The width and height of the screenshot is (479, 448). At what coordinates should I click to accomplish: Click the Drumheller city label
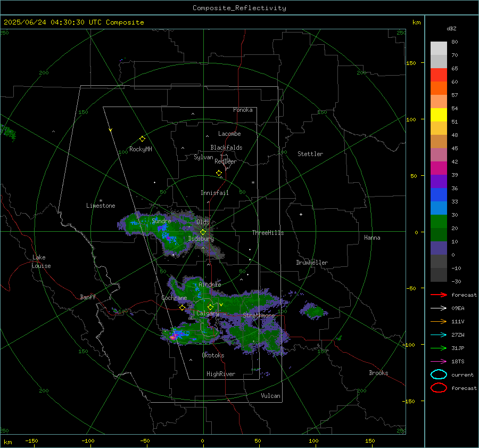pos(312,263)
